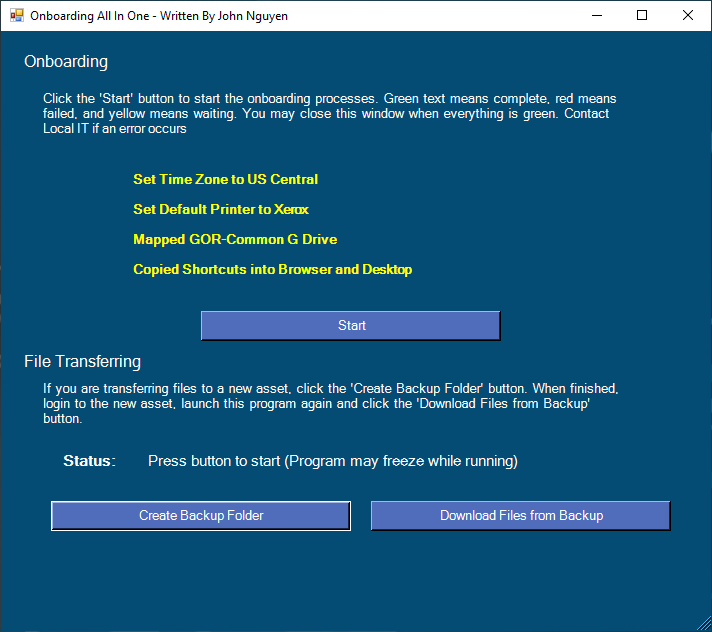Click 'Copied Shortcuts into Browser and Desktop' line
The width and height of the screenshot is (712, 632).
(272, 269)
